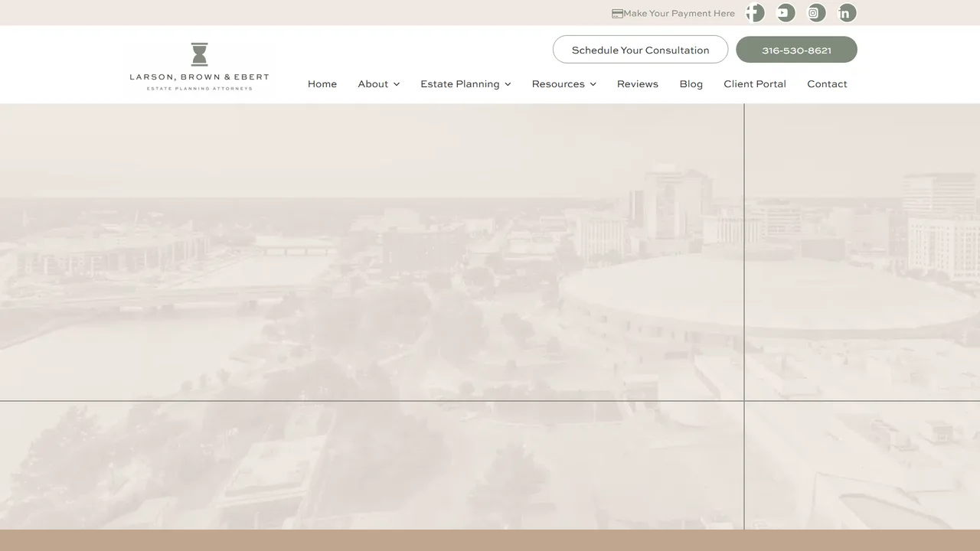980x551 pixels.
Task: Expand the Resources dropdown chevron
Action: click(593, 84)
